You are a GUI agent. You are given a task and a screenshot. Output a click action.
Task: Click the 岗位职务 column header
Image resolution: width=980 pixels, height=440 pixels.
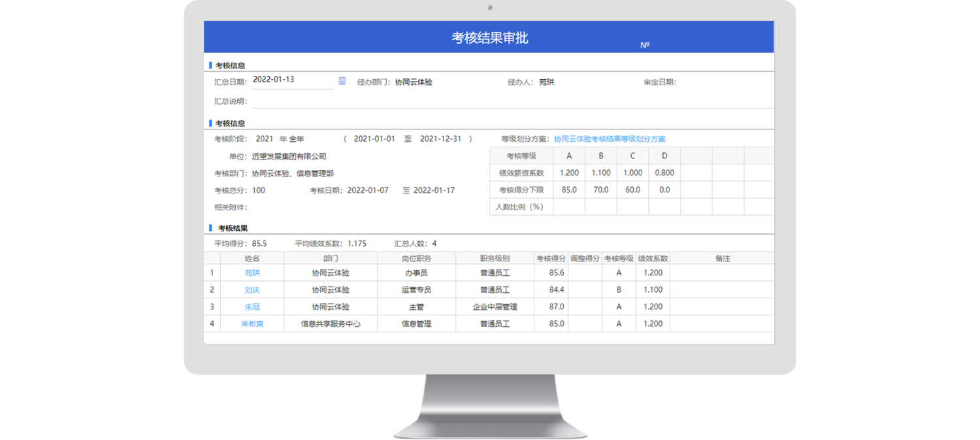click(x=416, y=259)
